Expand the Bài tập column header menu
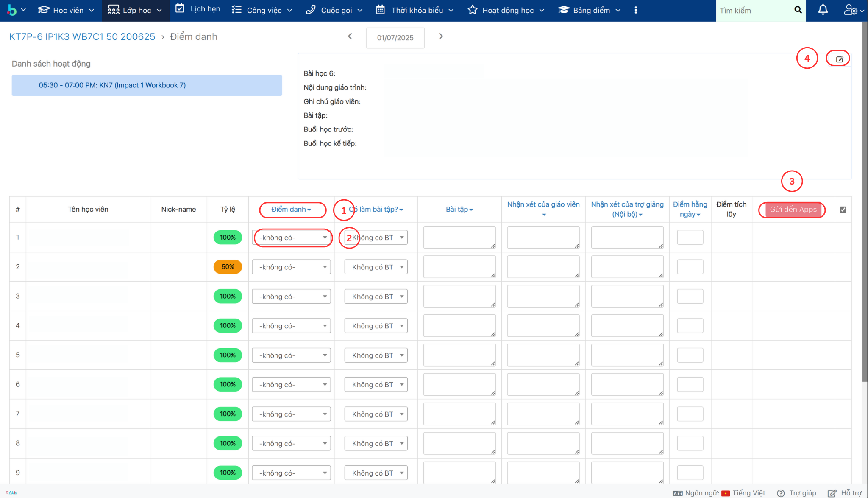Screen dimensions: 868x498 (x=459, y=210)
